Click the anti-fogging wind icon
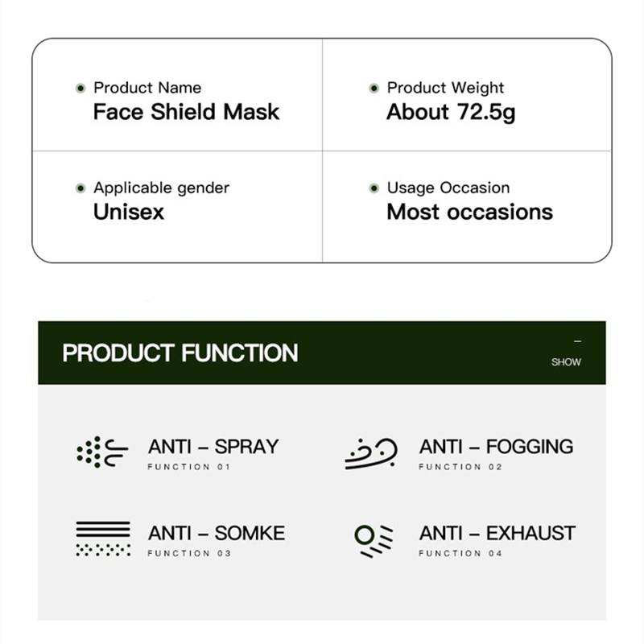This screenshot has height=644, width=644. click(x=371, y=453)
